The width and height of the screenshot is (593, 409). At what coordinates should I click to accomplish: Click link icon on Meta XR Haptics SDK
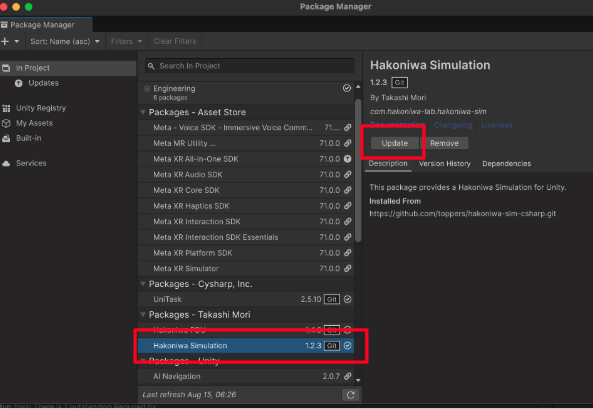pyautogui.click(x=348, y=206)
